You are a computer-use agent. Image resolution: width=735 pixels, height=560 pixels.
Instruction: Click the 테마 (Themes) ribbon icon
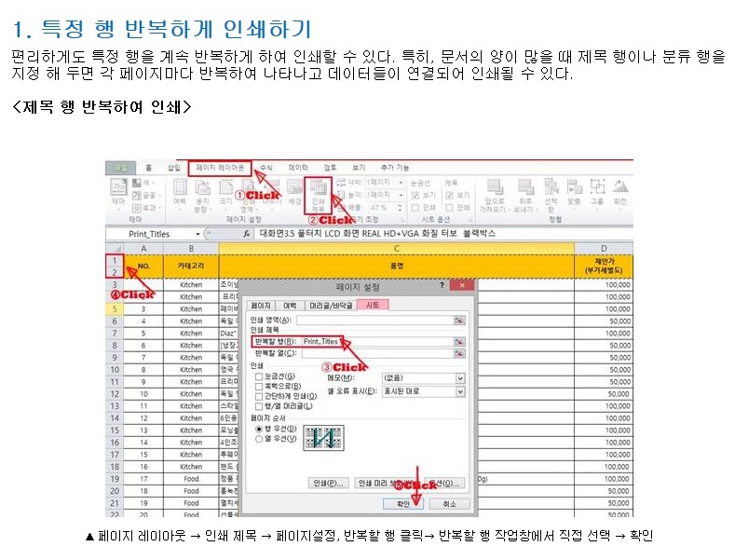pyautogui.click(x=118, y=192)
